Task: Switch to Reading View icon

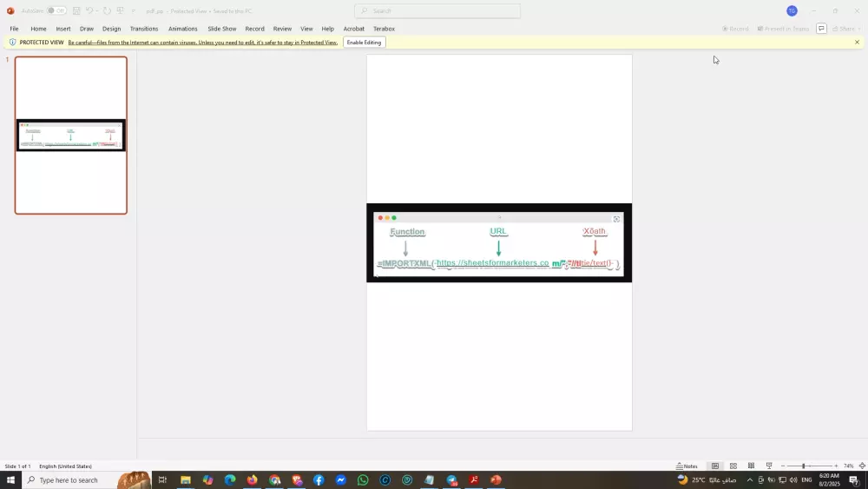Action: pos(751,466)
